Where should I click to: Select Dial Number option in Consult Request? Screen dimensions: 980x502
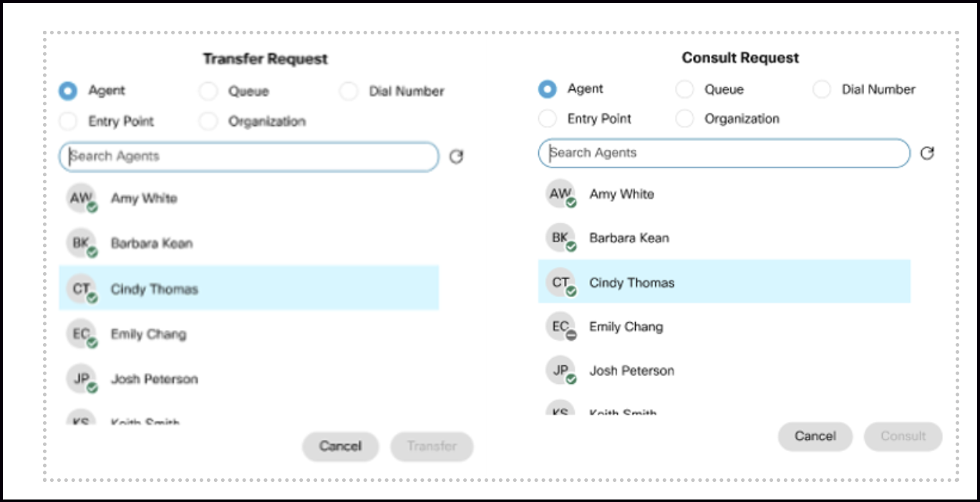coord(822,90)
